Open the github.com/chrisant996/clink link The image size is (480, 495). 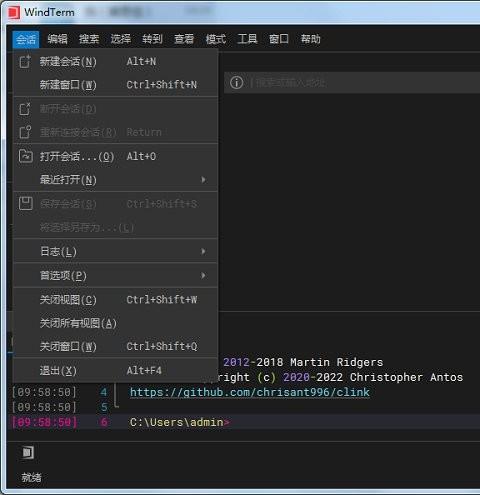tap(250, 392)
